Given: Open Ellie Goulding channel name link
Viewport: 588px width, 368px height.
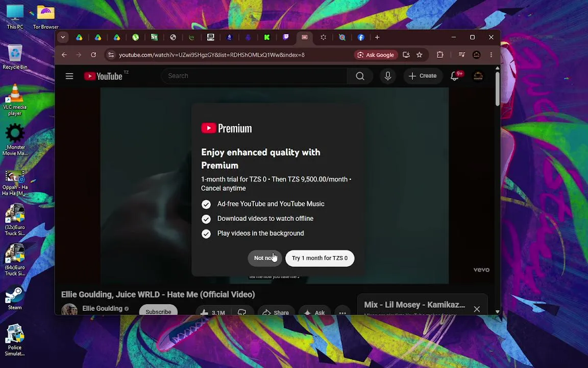Looking at the screenshot, I should pos(103,309).
